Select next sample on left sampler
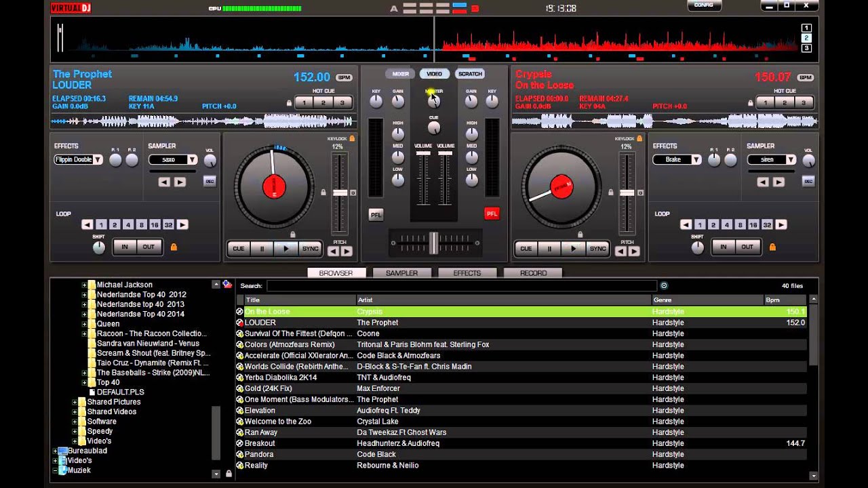The image size is (868, 488). 180,182
